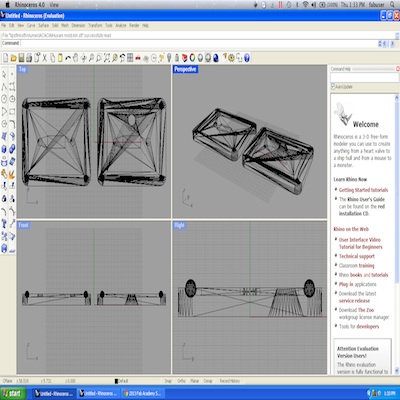Click the Four Viewports layout icon

click(x=130, y=58)
